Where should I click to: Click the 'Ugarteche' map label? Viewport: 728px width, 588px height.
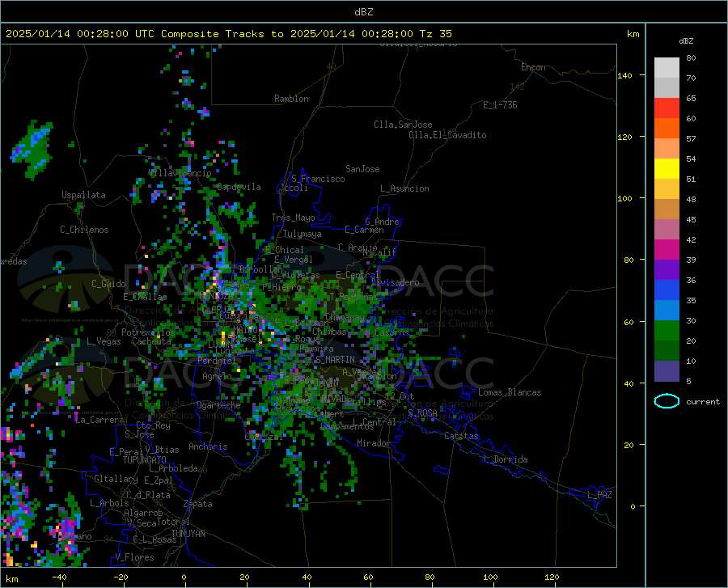pos(218,405)
